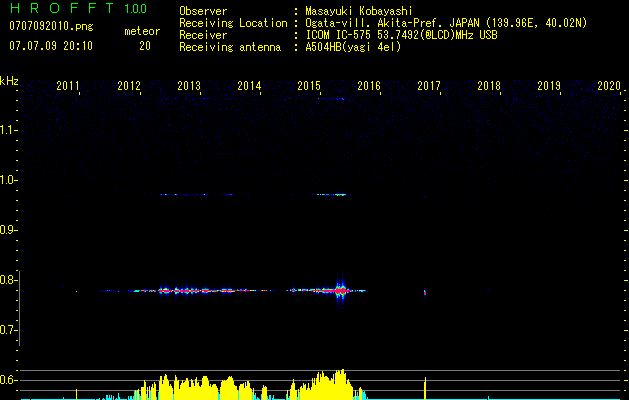
Task: Click the 2016 time axis marker
Action: pyautogui.click(x=369, y=86)
